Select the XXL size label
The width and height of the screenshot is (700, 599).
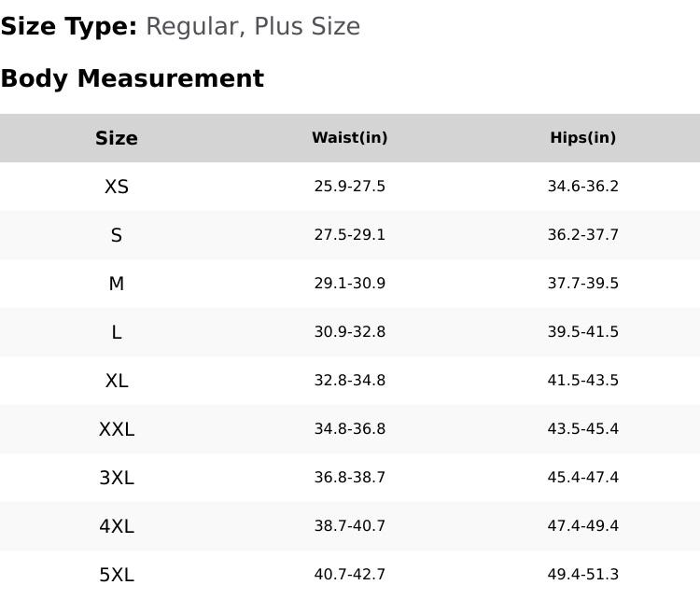click(117, 429)
